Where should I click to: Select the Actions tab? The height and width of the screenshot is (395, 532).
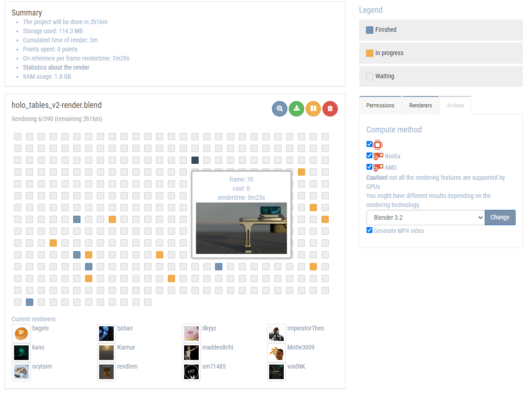[455, 105]
